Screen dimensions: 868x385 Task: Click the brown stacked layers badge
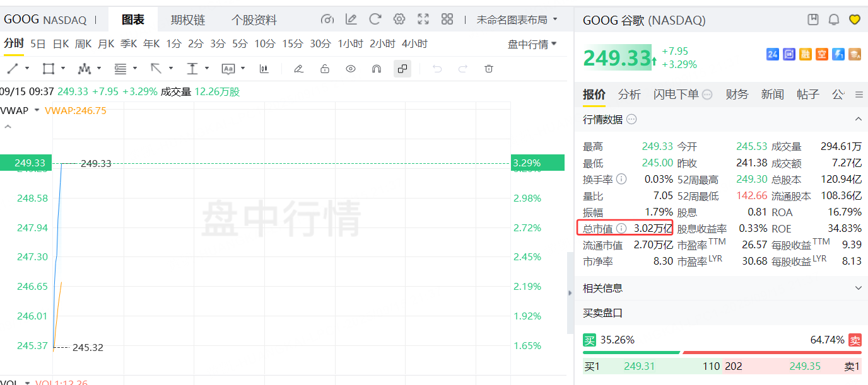[x=855, y=54]
